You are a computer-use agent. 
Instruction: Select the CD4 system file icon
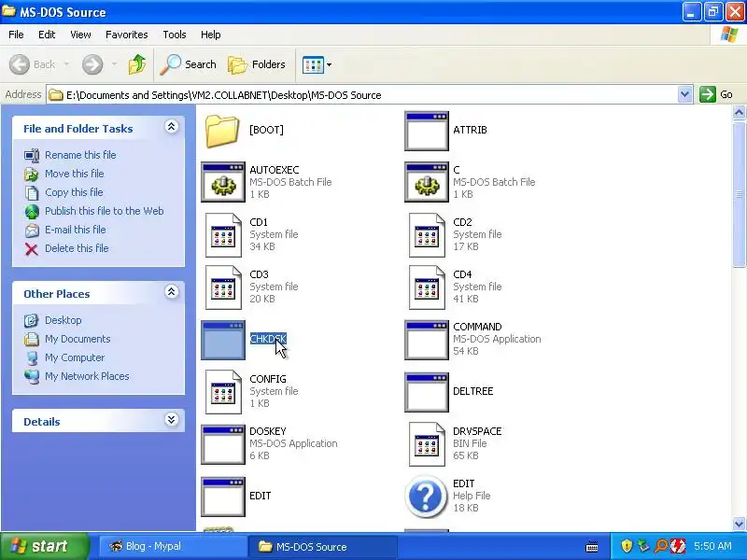tap(427, 287)
